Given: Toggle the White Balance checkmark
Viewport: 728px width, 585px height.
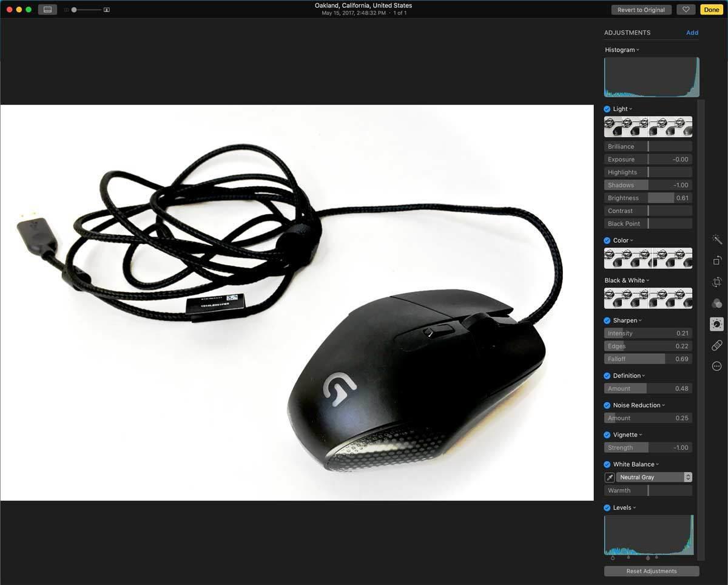Looking at the screenshot, I should point(607,465).
